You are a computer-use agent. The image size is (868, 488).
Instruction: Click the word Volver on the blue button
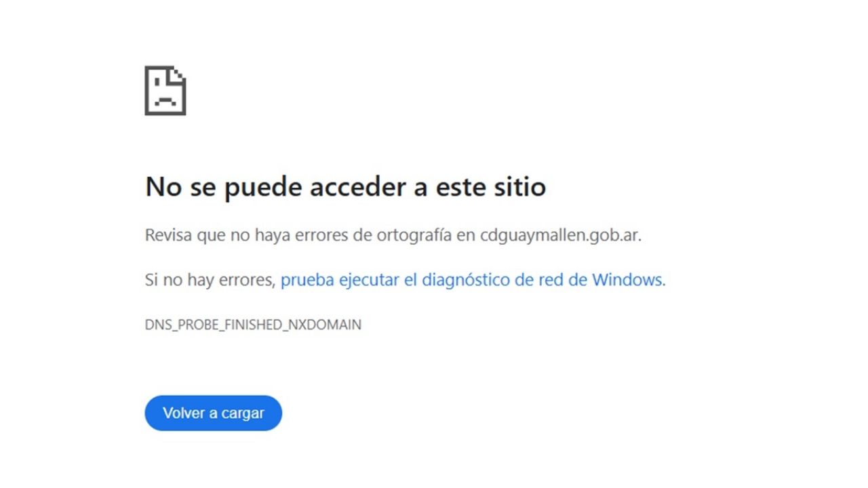click(184, 413)
